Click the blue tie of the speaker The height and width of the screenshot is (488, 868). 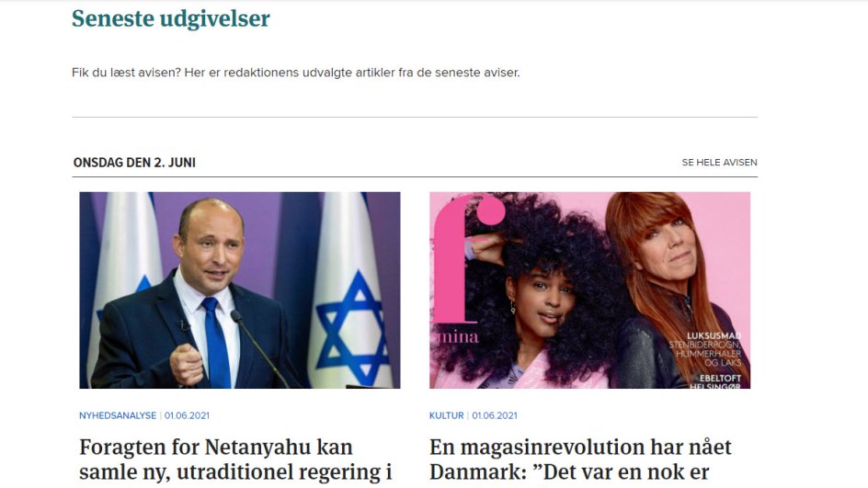pos(216,343)
